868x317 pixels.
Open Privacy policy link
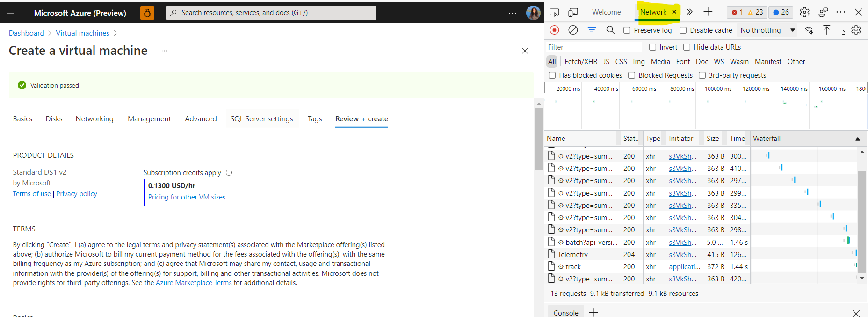(x=77, y=194)
